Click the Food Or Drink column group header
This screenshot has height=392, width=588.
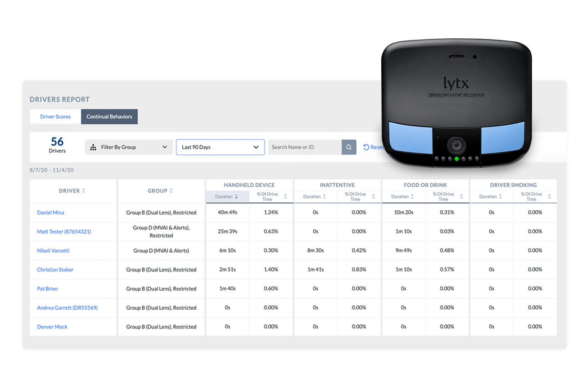tap(425, 185)
